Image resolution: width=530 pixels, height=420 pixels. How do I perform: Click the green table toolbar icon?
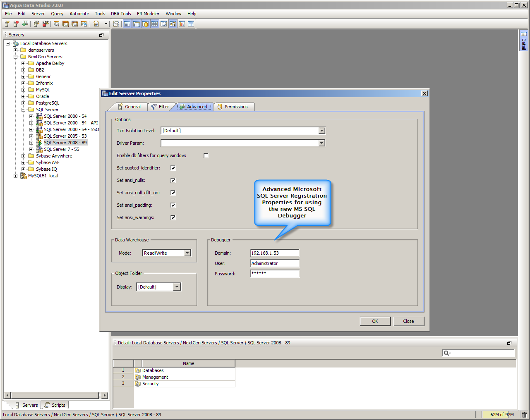tap(25, 24)
